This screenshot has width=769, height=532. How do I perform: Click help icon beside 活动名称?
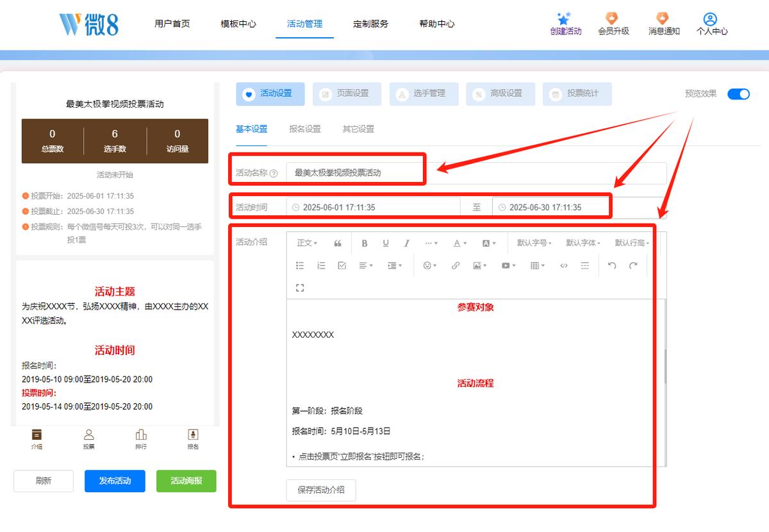274,173
